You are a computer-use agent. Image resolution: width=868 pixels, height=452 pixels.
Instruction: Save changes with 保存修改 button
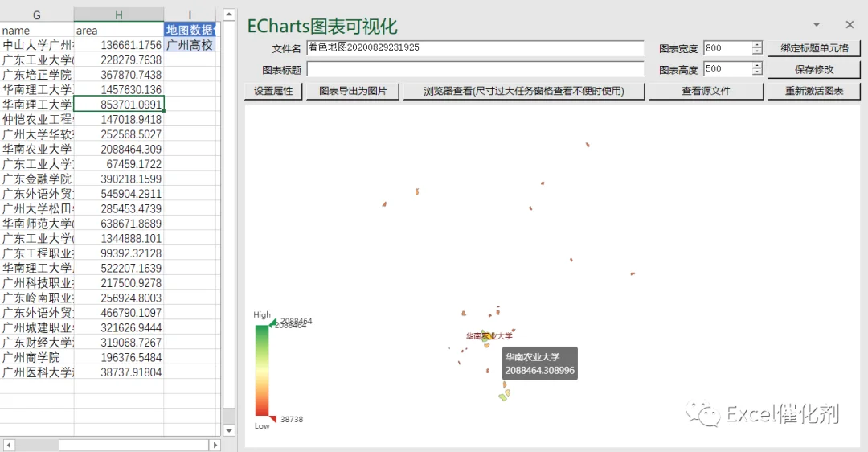(813, 69)
